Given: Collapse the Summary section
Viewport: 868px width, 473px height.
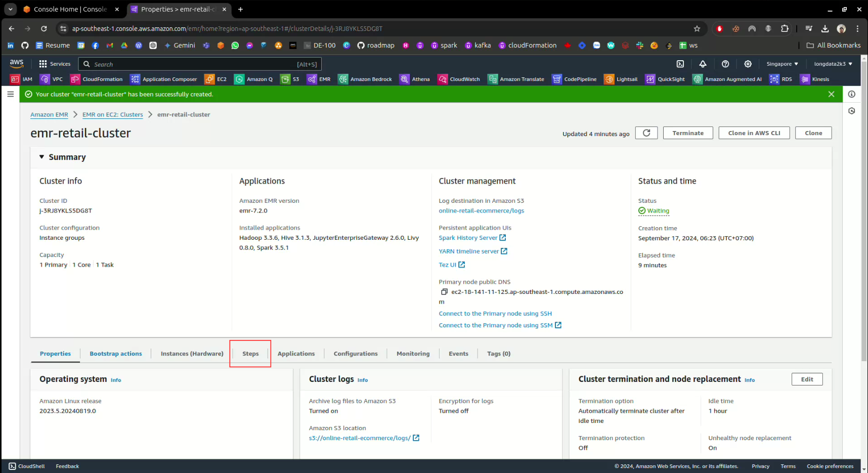Looking at the screenshot, I should [x=42, y=157].
